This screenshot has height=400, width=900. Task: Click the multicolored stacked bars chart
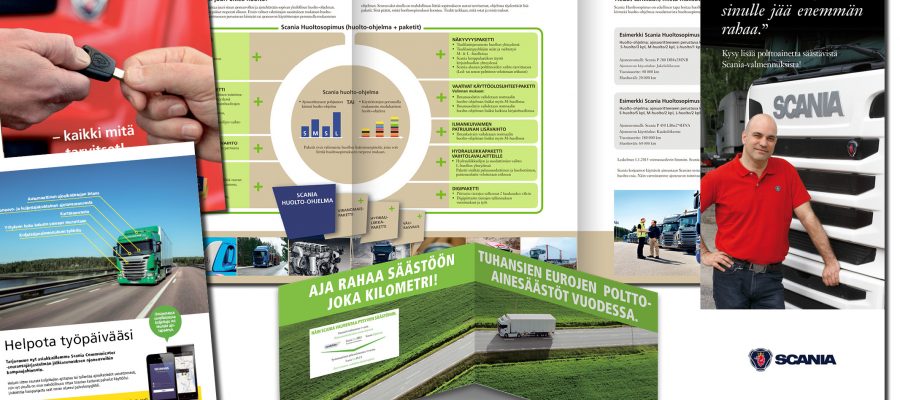pyautogui.click(x=380, y=127)
